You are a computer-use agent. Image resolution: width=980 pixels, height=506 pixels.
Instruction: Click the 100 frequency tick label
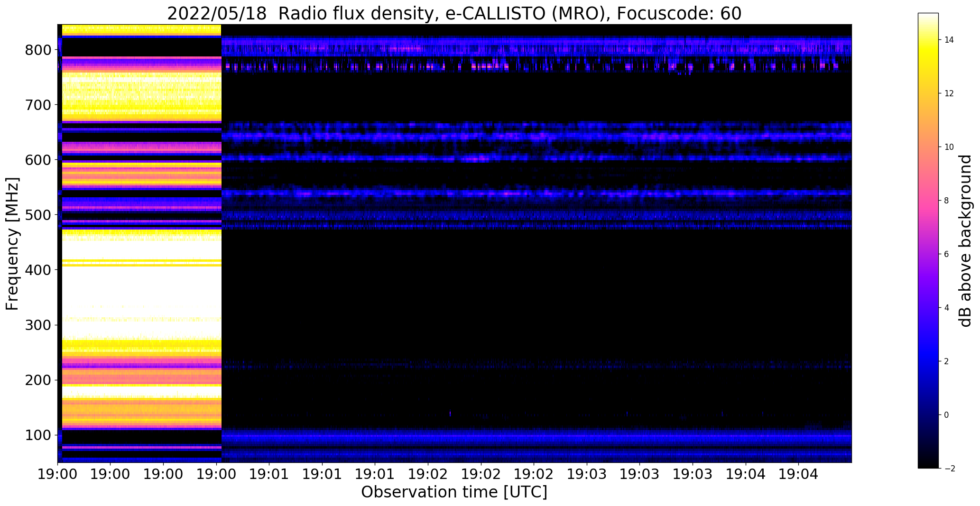coord(37,435)
